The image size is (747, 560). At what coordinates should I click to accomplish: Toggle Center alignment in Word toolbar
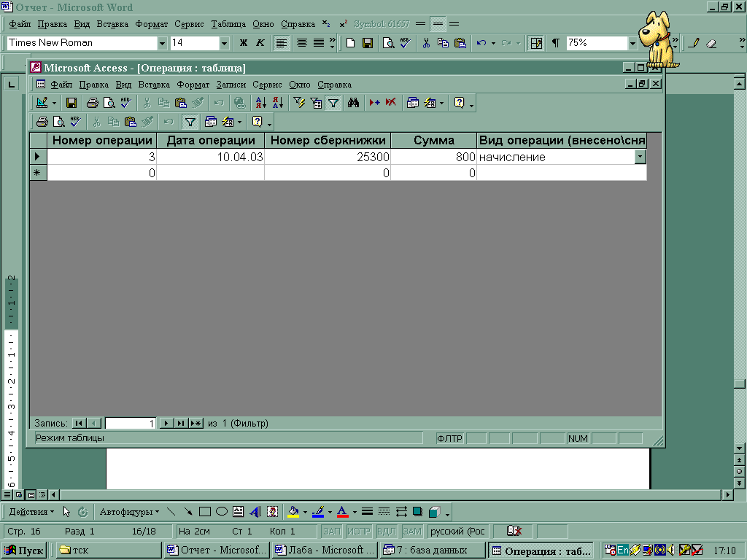(x=301, y=43)
